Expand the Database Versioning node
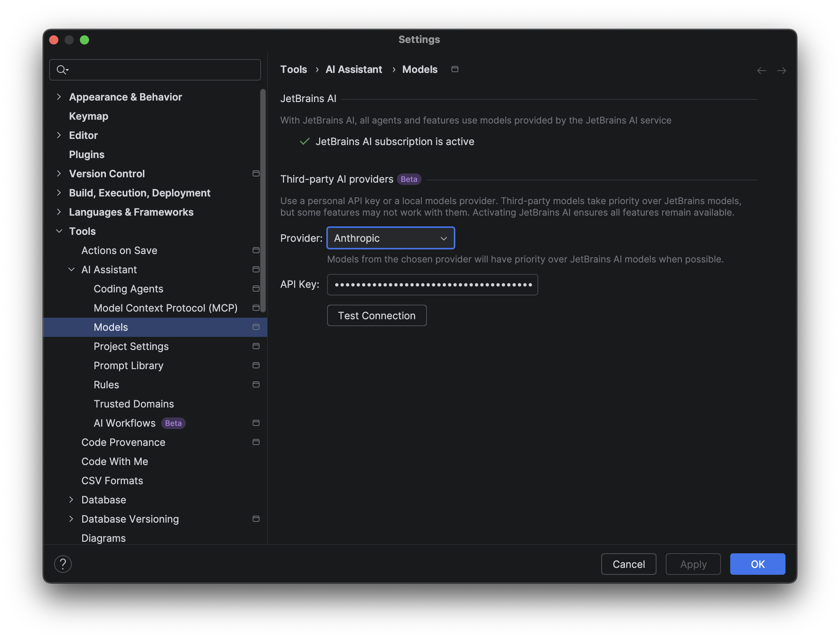 click(71, 519)
